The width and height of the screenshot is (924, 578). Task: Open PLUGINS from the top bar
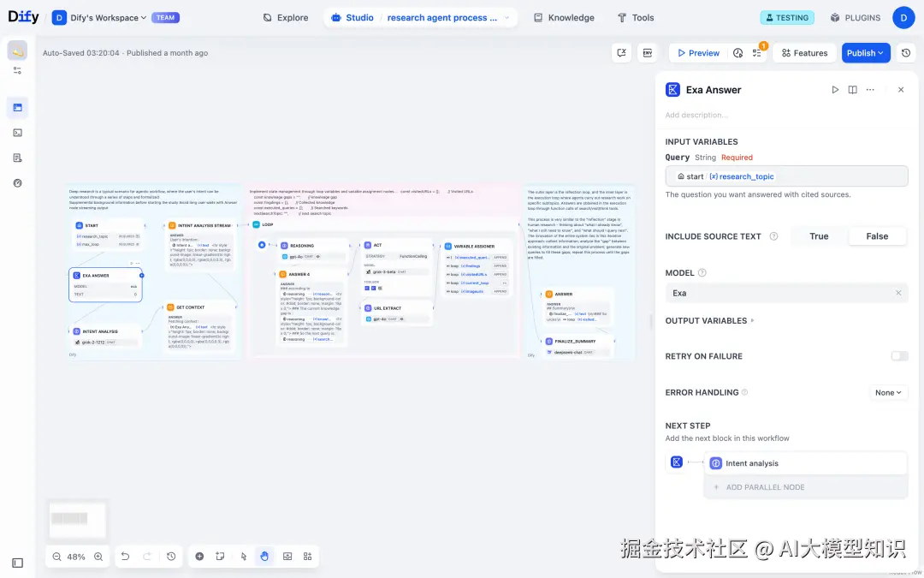click(x=855, y=18)
